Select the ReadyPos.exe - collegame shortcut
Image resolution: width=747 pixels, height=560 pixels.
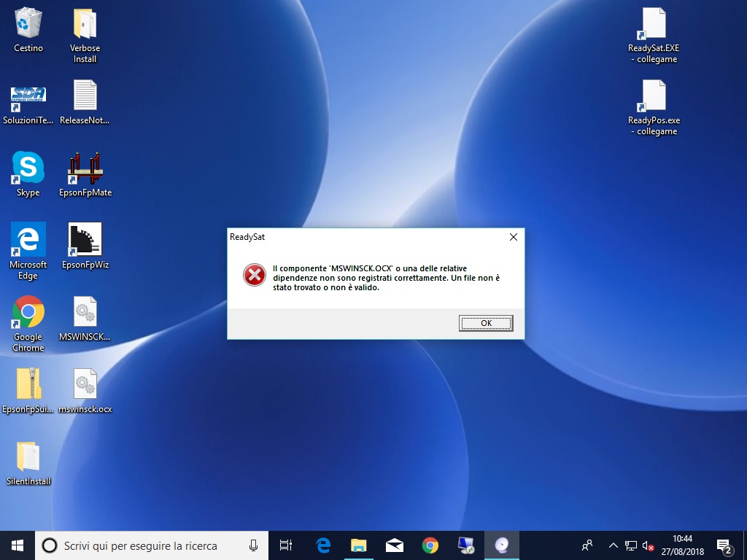[x=654, y=108]
